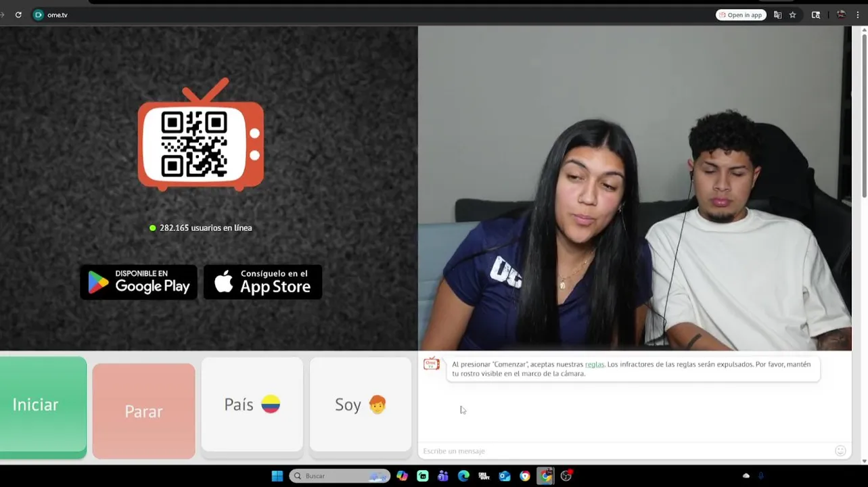868x487 pixels.
Task: Open the browser profile avatar
Action: [x=841, y=15]
